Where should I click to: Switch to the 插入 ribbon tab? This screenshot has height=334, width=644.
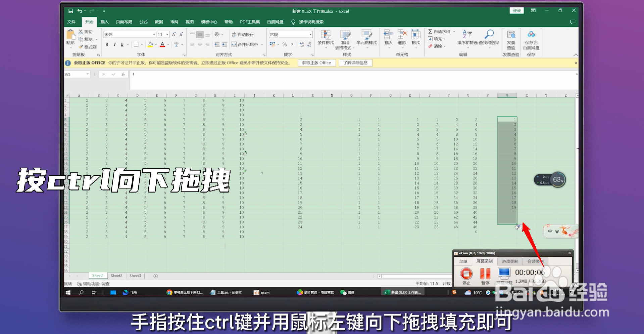104,22
